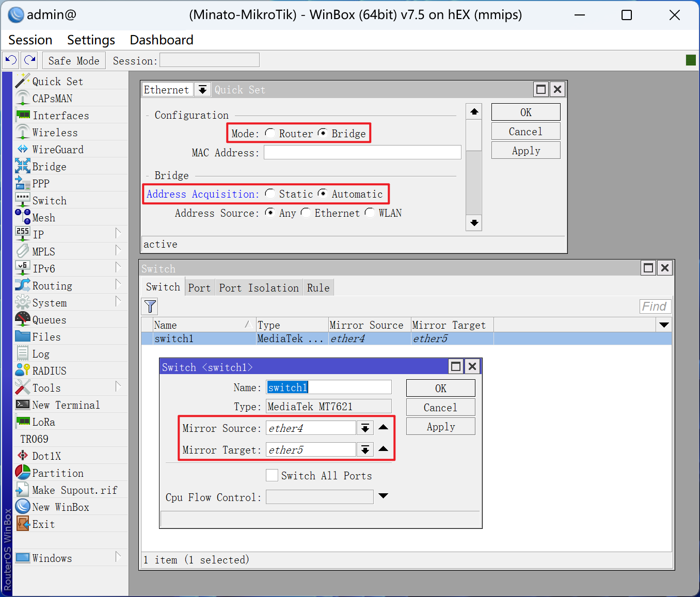Screen dimensions: 700x597
Task: Expand the Cpu Flow Control field arrow
Action: pyautogui.click(x=383, y=496)
